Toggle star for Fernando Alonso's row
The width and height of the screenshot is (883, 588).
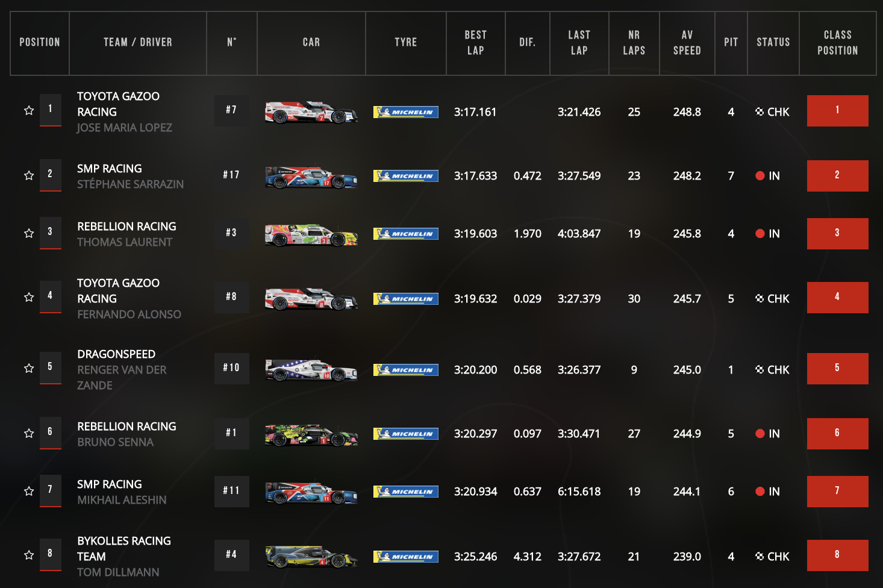coord(29,297)
